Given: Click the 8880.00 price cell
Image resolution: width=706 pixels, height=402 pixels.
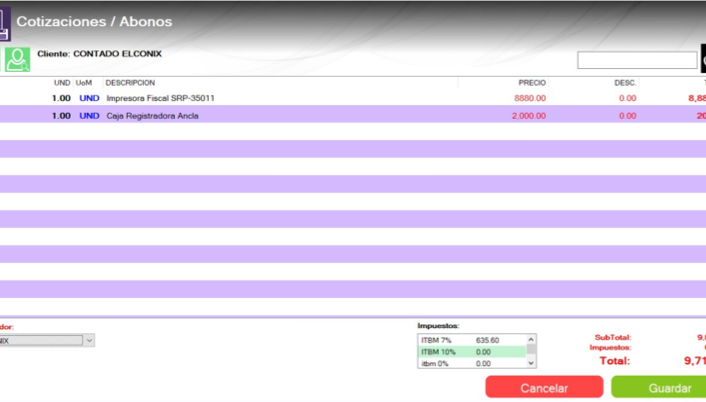Looking at the screenshot, I should pos(530,98).
